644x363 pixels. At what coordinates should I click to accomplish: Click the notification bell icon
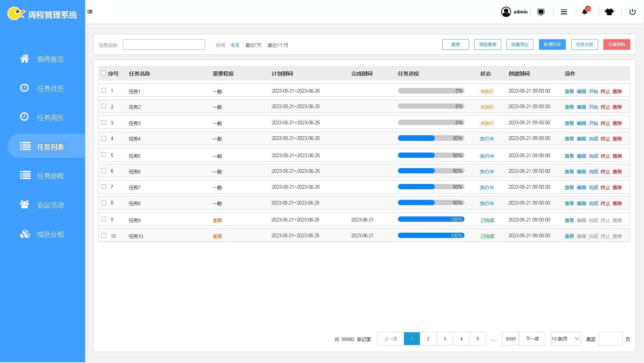(585, 12)
